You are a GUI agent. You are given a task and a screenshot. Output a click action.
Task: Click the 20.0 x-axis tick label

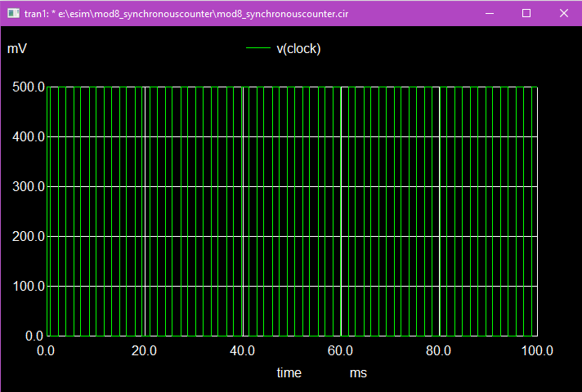(144, 350)
